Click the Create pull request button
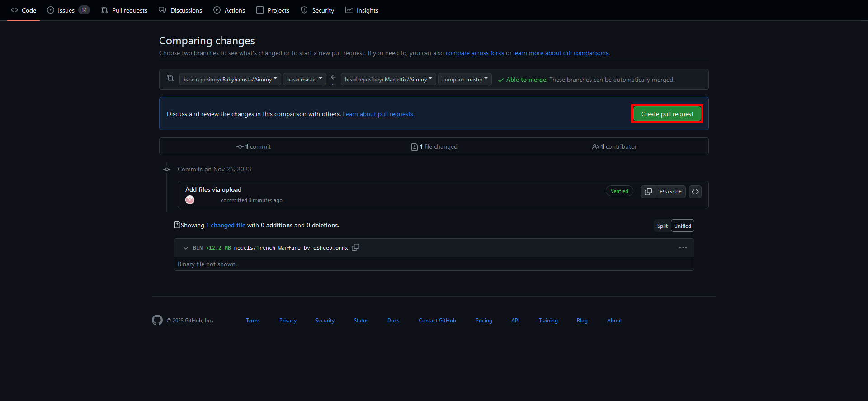 (667, 114)
